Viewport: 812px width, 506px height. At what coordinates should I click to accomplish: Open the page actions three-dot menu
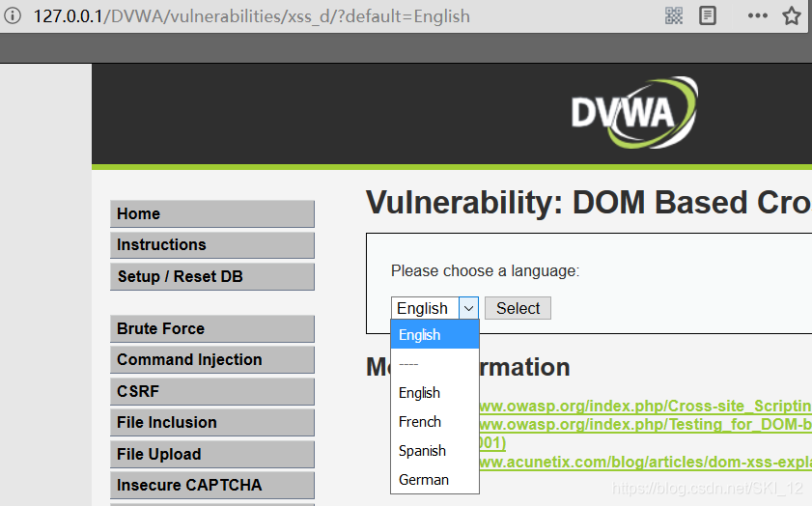coord(758,15)
